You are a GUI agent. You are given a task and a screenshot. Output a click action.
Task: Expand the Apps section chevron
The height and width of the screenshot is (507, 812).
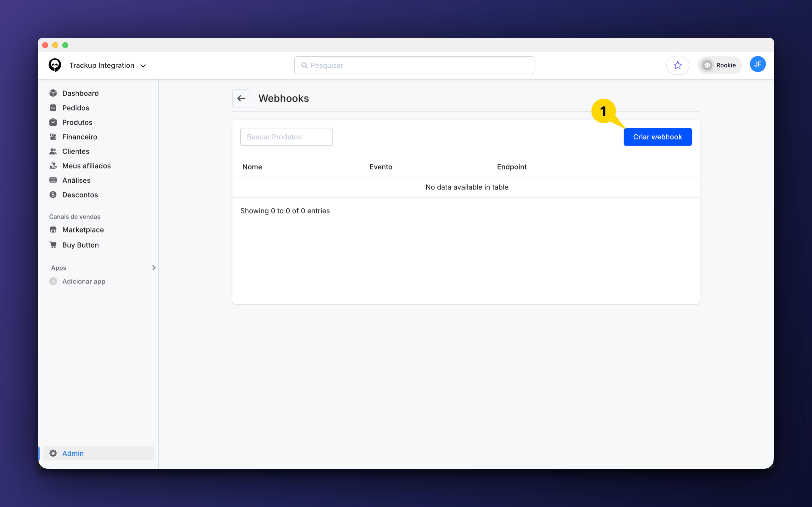tap(154, 267)
